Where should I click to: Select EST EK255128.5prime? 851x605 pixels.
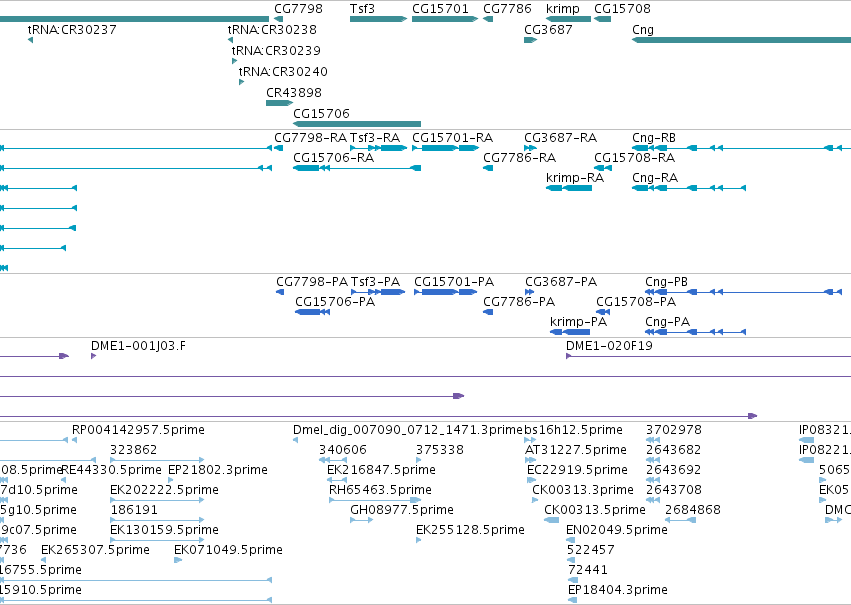pyautogui.click(x=470, y=530)
